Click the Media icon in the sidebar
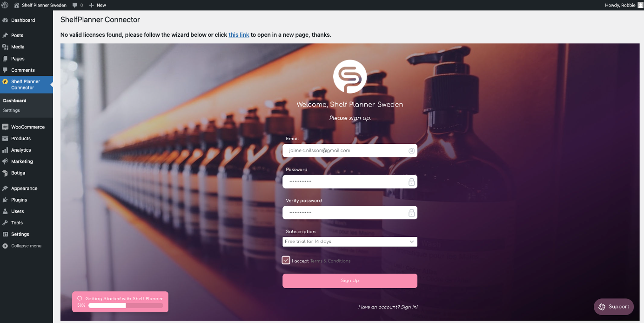This screenshot has width=644, height=323. pyautogui.click(x=5, y=47)
